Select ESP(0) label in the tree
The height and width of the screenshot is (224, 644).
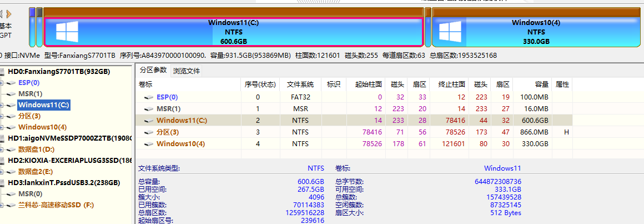[29, 83]
